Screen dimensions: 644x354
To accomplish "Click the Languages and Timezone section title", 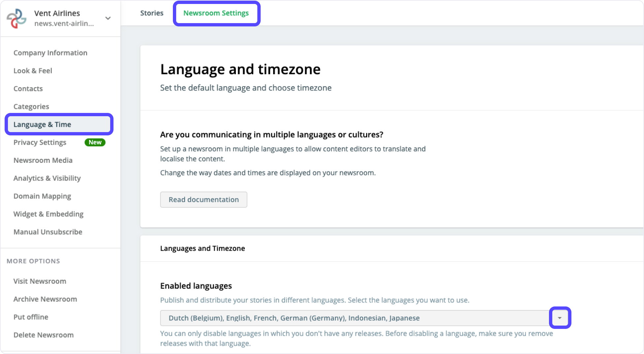I will 203,249.
